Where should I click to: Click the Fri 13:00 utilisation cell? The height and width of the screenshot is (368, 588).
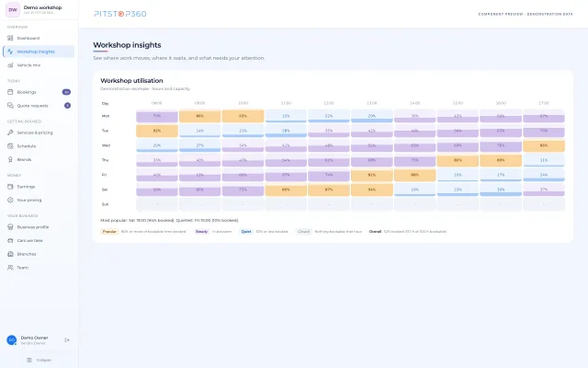(x=372, y=175)
